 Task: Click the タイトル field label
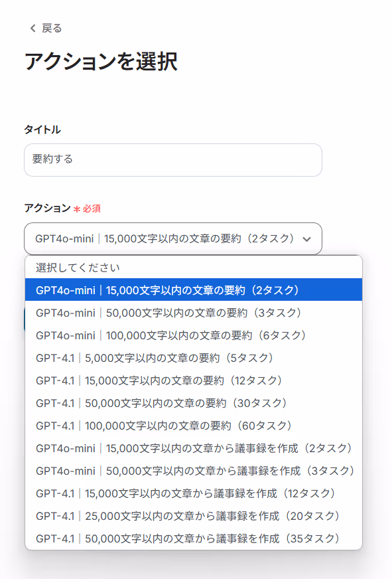(x=42, y=129)
